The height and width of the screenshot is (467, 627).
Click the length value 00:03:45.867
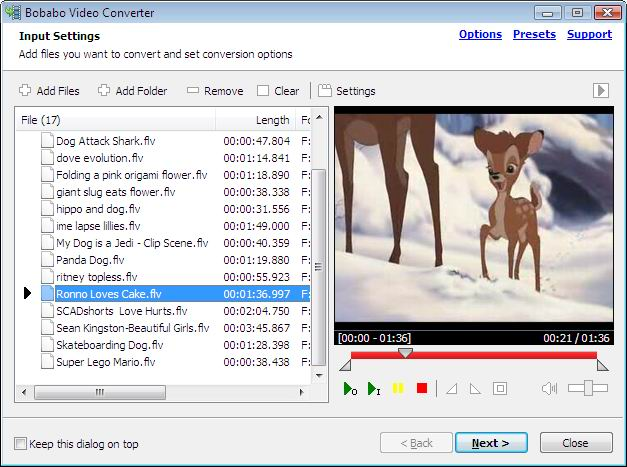click(256, 328)
